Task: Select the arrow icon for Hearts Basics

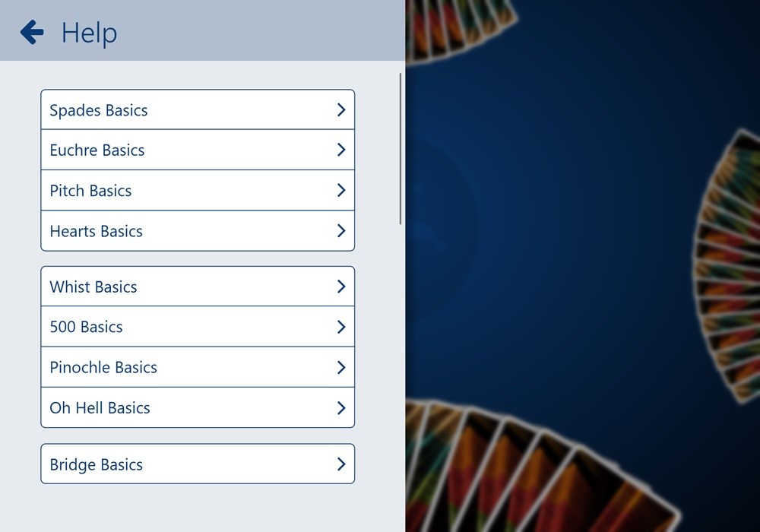Action: click(x=341, y=231)
